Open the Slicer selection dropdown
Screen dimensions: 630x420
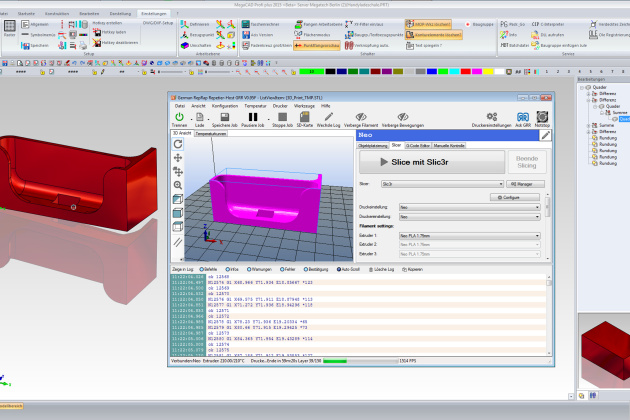coord(450,184)
